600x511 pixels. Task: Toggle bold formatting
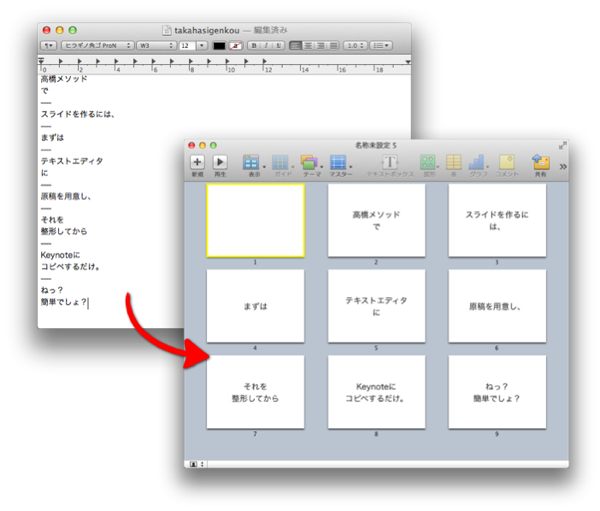(x=254, y=46)
